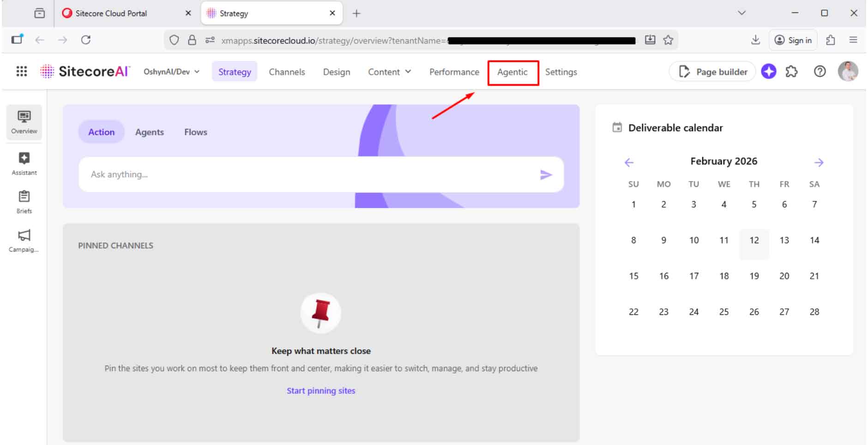Click the sidebar toggle icon in browser toolbar
868x445 pixels.
18,40
